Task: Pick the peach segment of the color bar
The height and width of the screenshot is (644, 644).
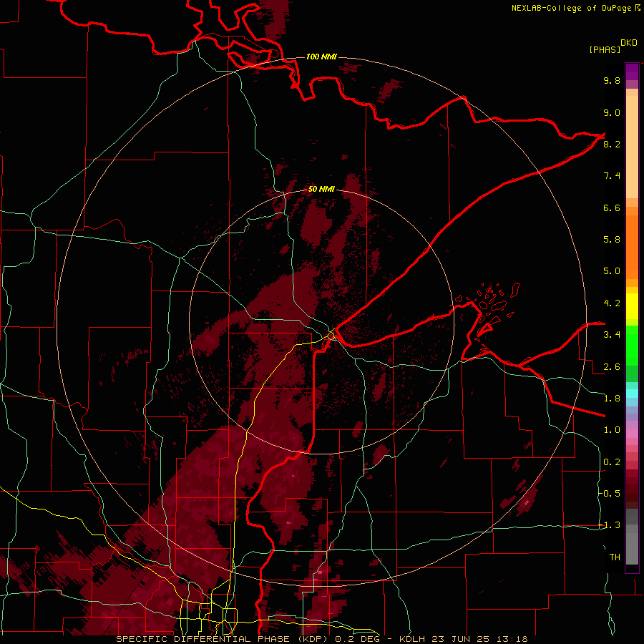Action: click(x=632, y=144)
